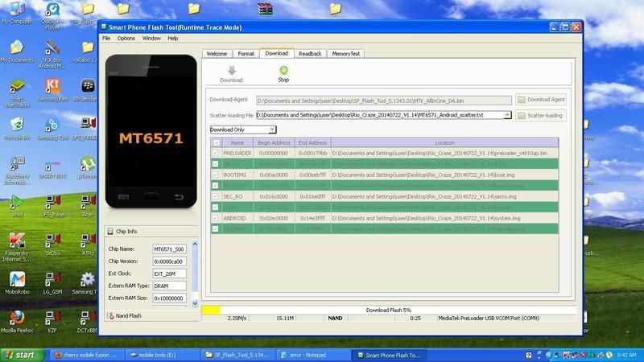The height and width of the screenshot is (362, 644).
Task: Open the Help menu
Action: pyautogui.click(x=173, y=38)
